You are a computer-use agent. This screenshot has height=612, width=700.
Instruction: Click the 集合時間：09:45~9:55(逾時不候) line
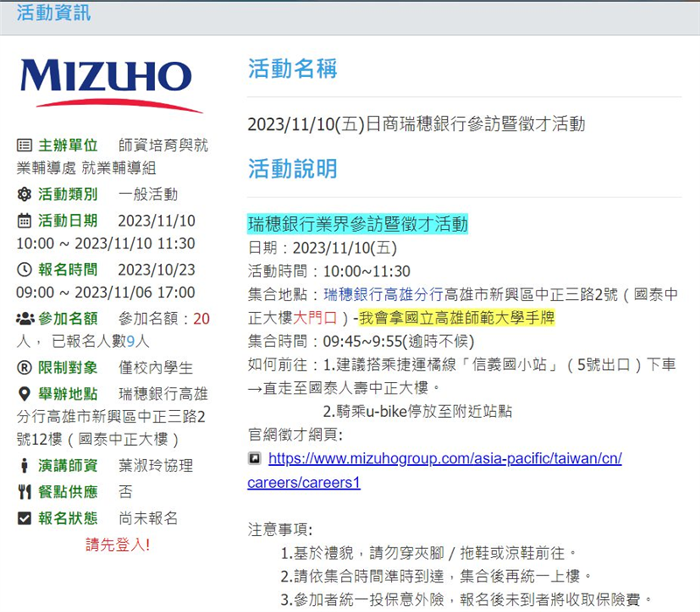click(360, 341)
